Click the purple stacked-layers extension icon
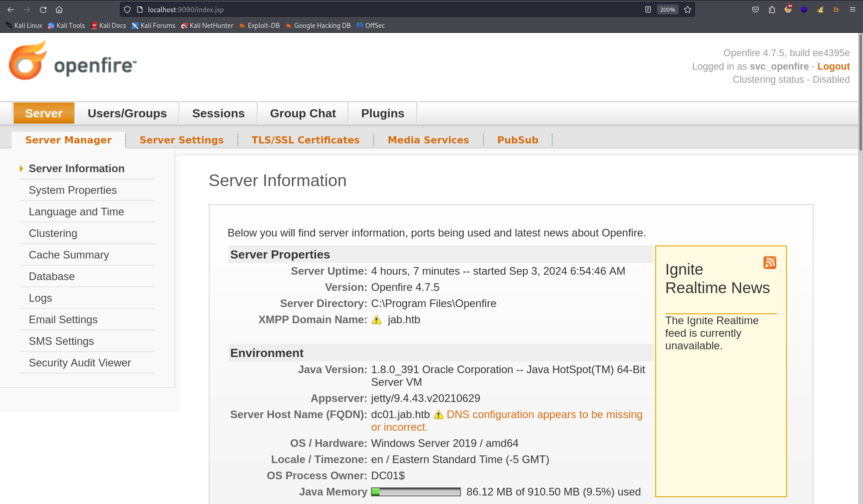 804,9
